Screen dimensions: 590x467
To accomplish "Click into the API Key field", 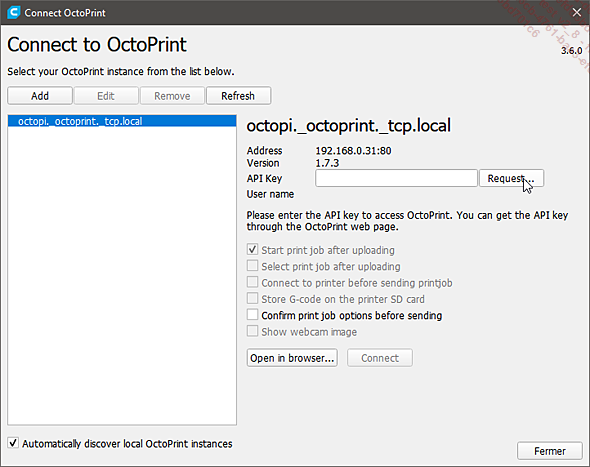I will point(396,178).
